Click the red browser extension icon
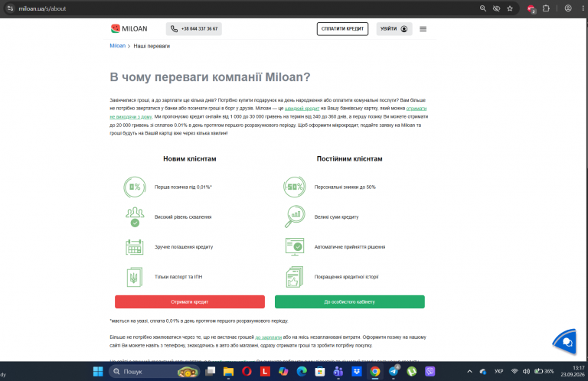Screen dimensions: 588x381 coord(531,8)
